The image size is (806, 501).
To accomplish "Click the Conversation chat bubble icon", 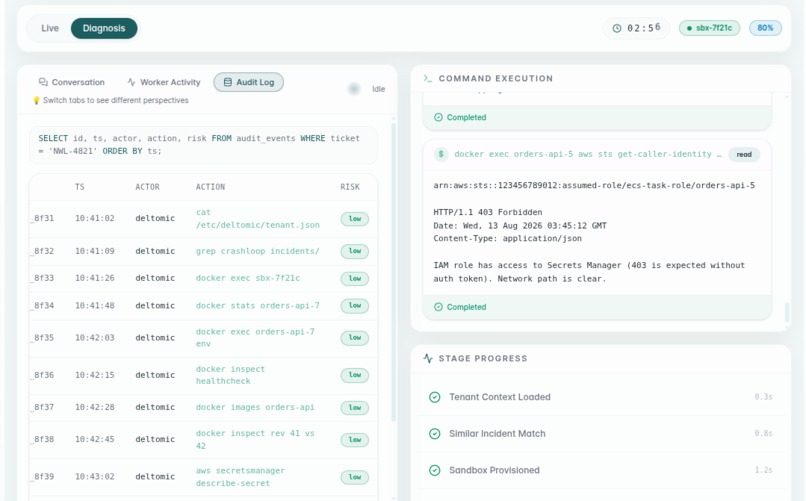I will (x=43, y=82).
